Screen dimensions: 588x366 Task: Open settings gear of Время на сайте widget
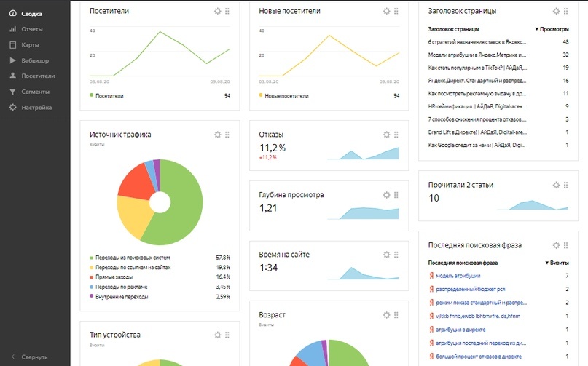387,255
